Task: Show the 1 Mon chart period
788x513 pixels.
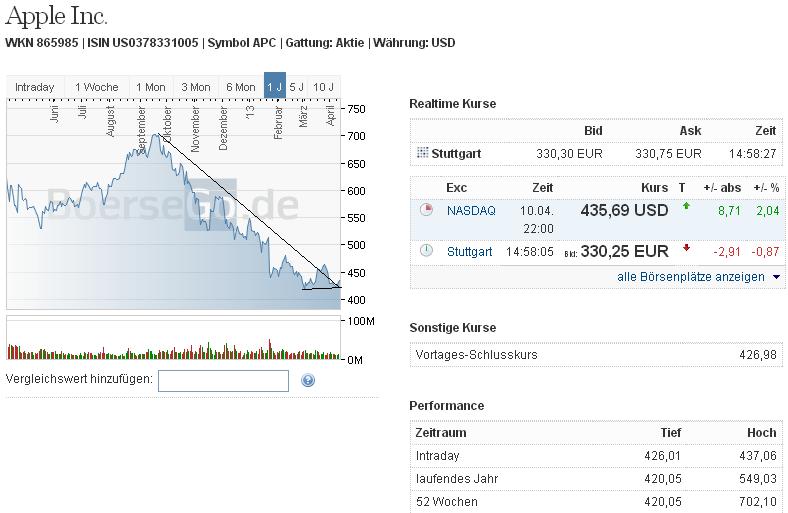Action: [150, 87]
